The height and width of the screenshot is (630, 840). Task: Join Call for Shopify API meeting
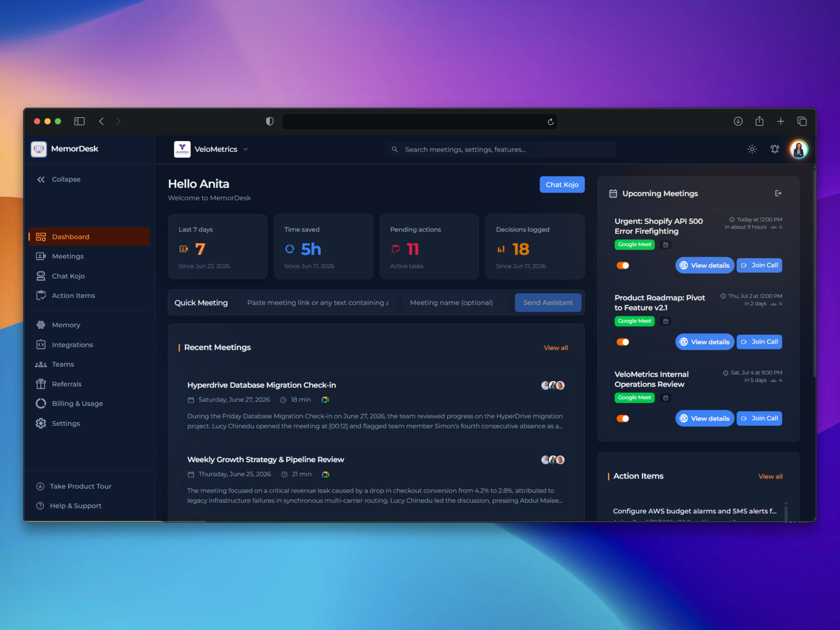(759, 265)
